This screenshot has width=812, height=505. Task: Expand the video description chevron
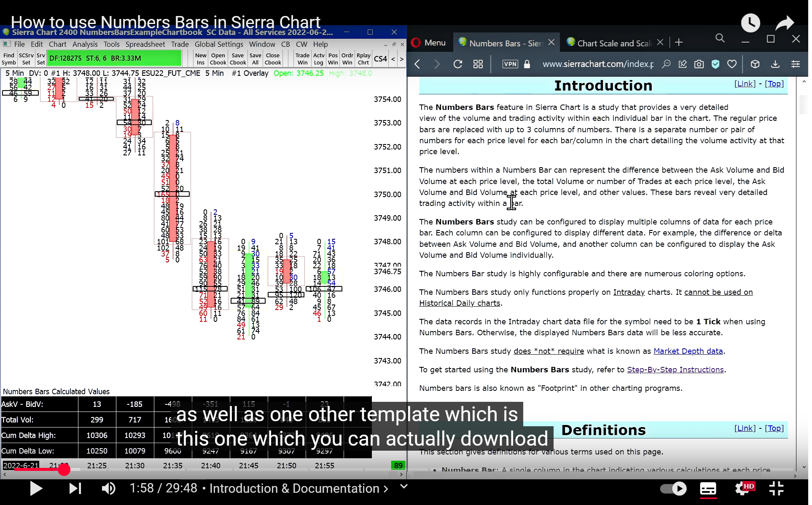[x=403, y=487]
